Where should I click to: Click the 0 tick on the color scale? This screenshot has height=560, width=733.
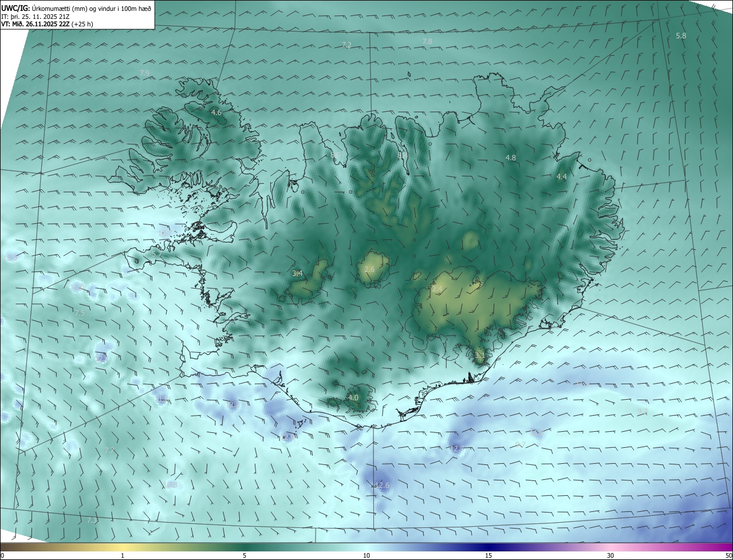click(x=2, y=555)
